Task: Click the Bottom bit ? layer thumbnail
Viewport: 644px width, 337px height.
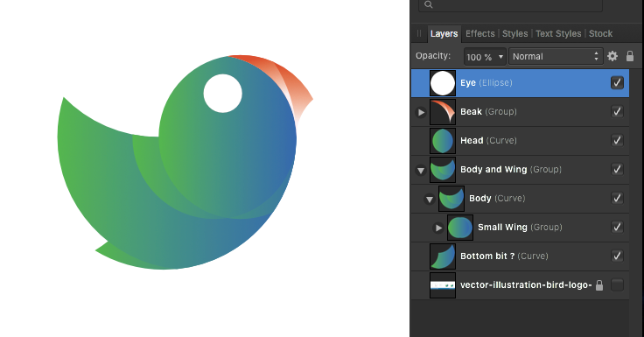Action: [443, 256]
